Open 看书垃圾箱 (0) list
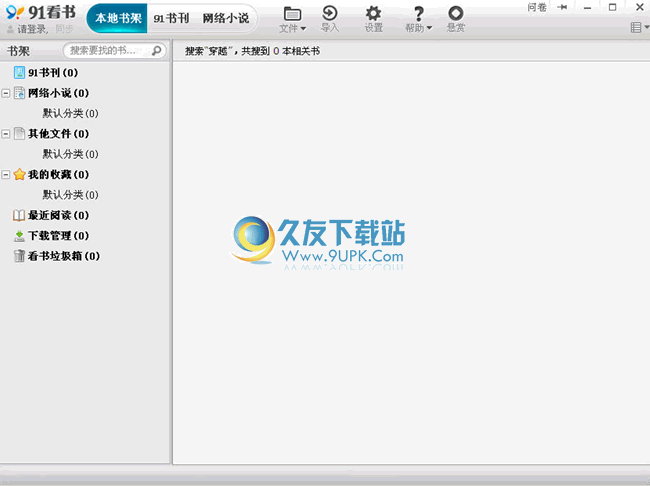Screen dimensions: 650x486 point(64,256)
